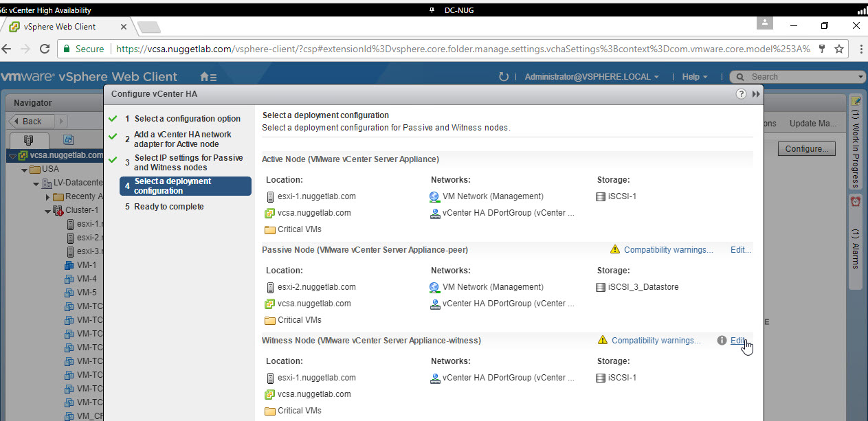868x421 pixels.
Task: Open the Work In Progress notepad icon
Action: (x=856, y=101)
